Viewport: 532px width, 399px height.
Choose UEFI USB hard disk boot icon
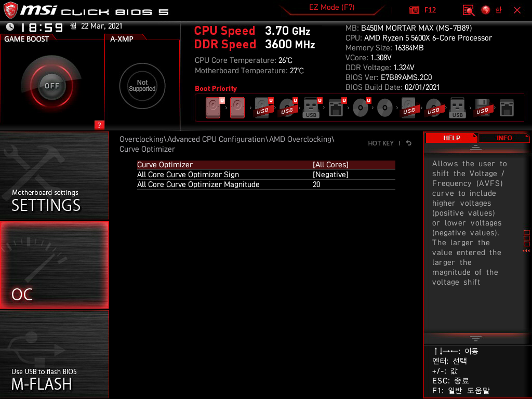pyautogui.click(x=262, y=108)
